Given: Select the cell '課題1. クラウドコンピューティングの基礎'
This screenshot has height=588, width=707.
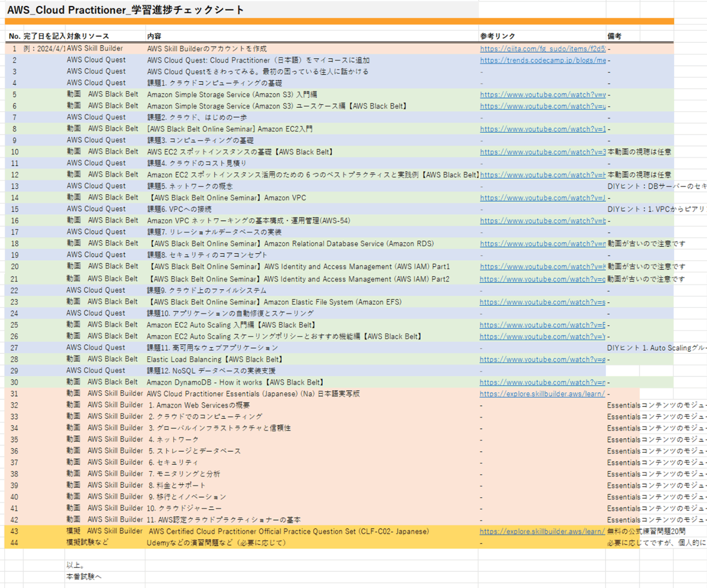Looking at the screenshot, I should click(215, 83).
